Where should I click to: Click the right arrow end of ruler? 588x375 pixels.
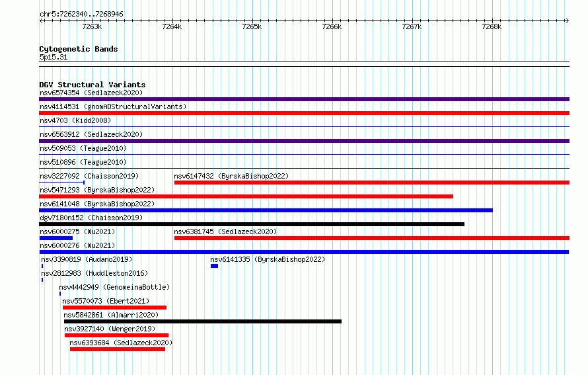(x=567, y=21)
